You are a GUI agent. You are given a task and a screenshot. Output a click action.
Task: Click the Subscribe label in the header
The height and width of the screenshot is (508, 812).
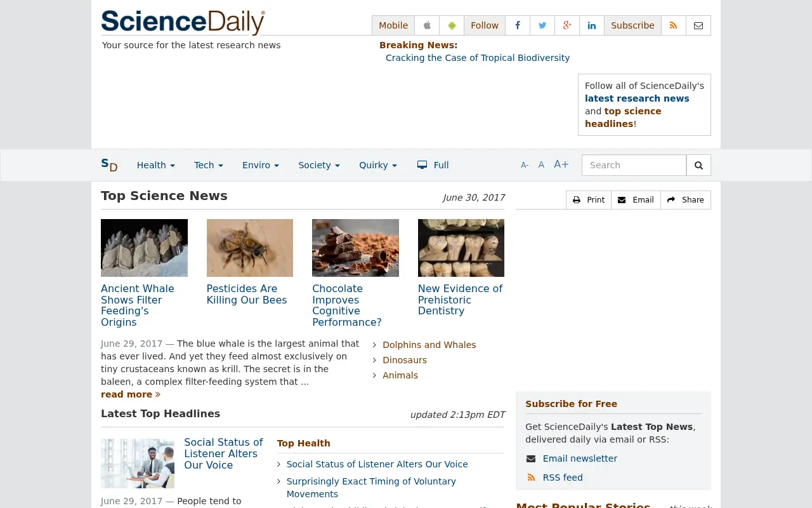(632, 25)
